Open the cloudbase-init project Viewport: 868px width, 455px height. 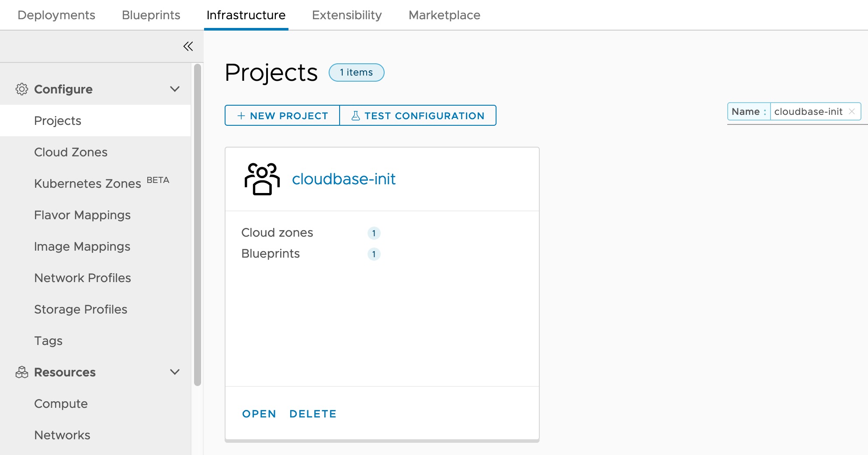259,414
